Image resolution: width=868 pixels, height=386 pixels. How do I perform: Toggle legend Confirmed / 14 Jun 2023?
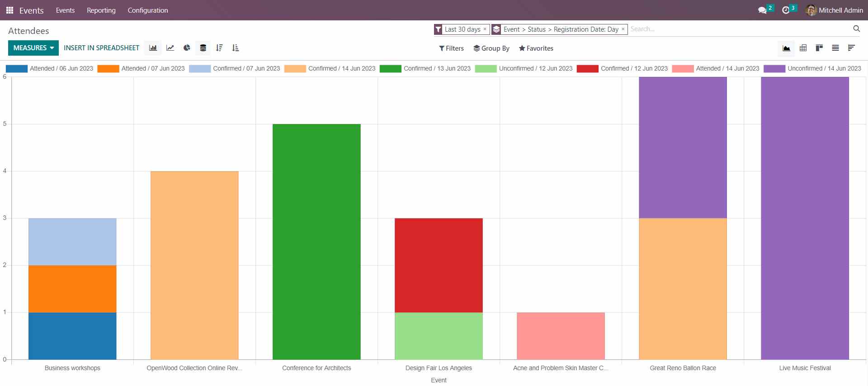330,69
